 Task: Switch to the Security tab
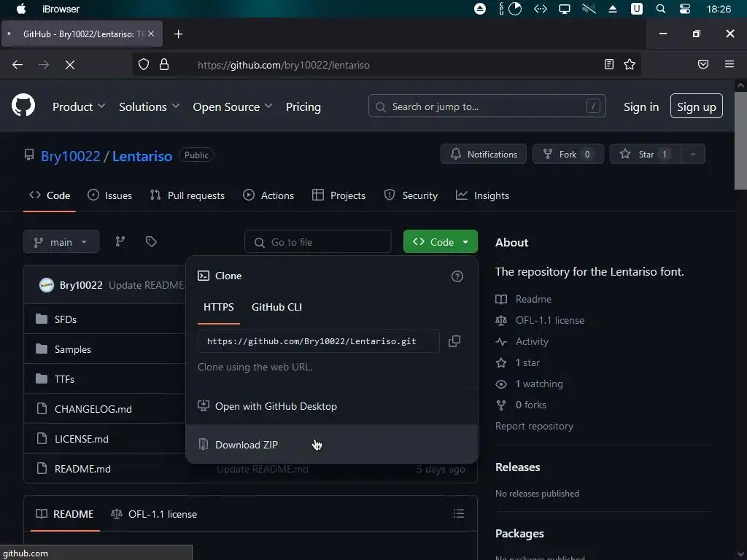coord(411,195)
